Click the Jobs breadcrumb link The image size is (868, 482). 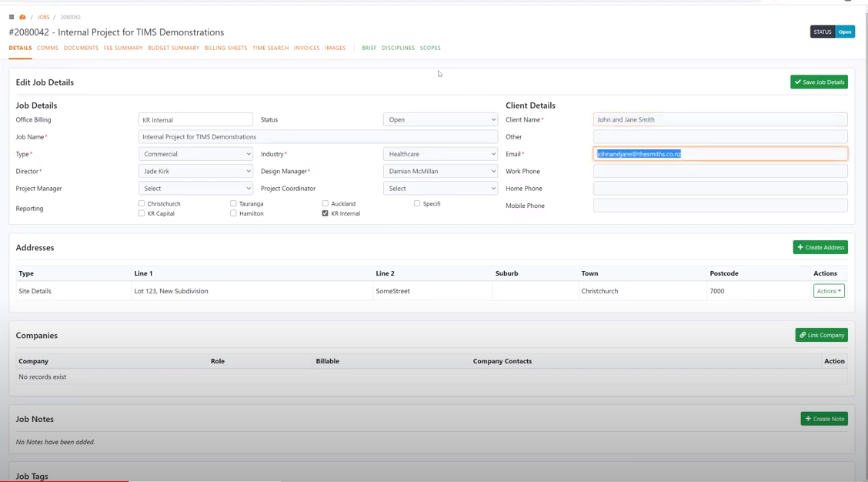coord(44,17)
